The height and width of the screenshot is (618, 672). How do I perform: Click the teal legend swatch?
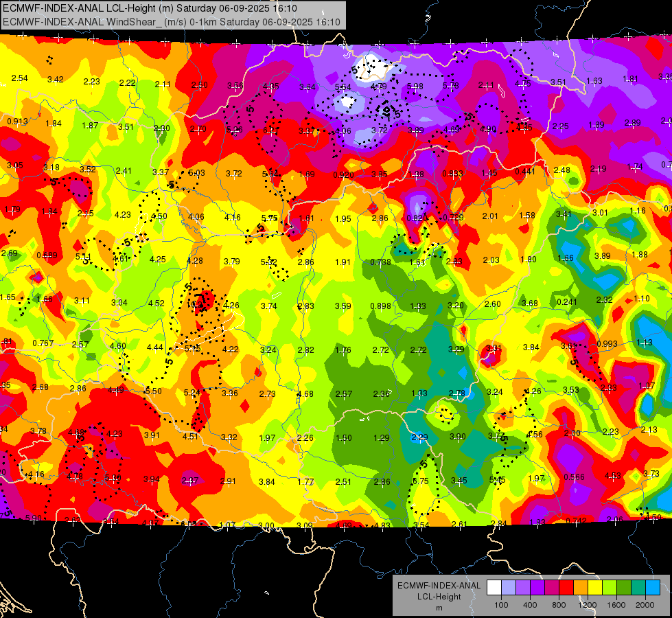[x=638, y=588]
